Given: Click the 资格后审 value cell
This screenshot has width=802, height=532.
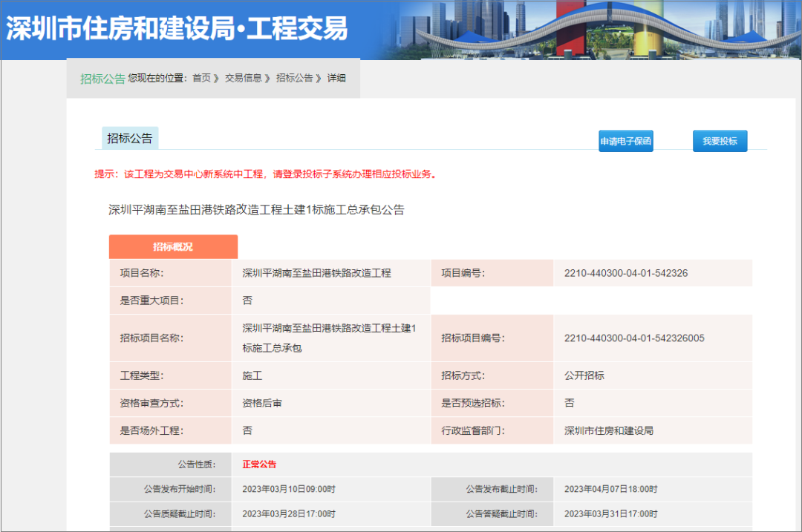Looking at the screenshot, I should 261,403.
